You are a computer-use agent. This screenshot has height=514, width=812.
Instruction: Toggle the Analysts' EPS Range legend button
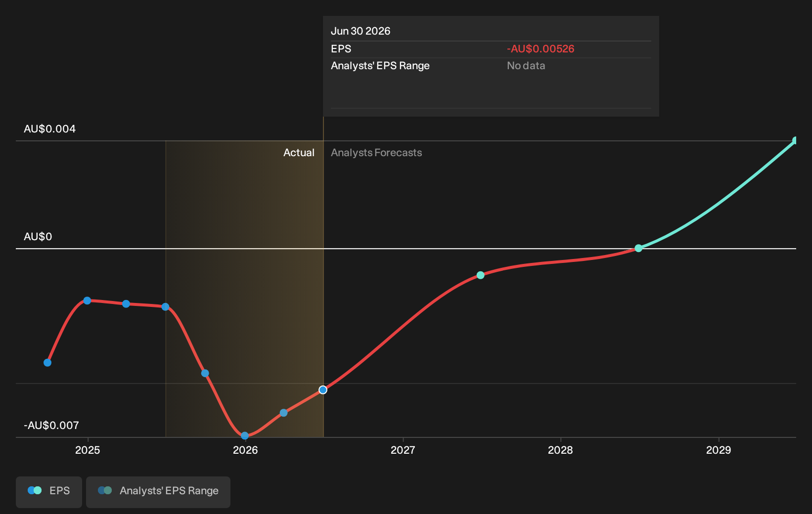click(x=158, y=492)
